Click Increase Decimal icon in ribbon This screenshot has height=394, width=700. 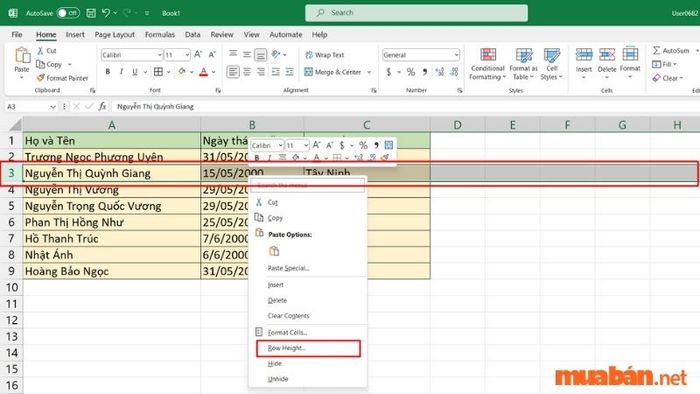tap(440, 71)
